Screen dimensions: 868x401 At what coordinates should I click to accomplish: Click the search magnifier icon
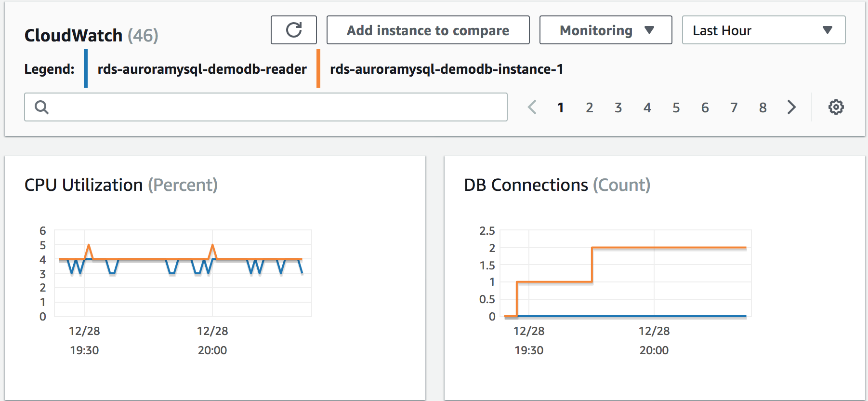coord(42,107)
